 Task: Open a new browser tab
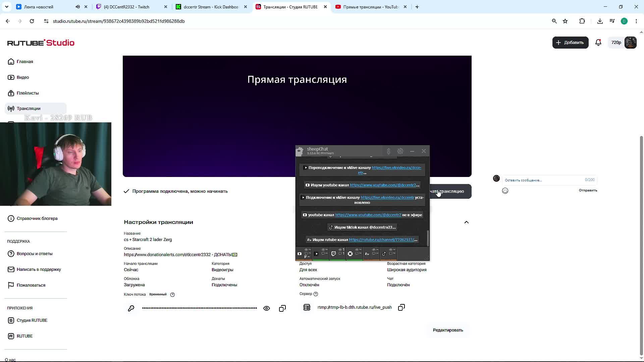tap(417, 7)
